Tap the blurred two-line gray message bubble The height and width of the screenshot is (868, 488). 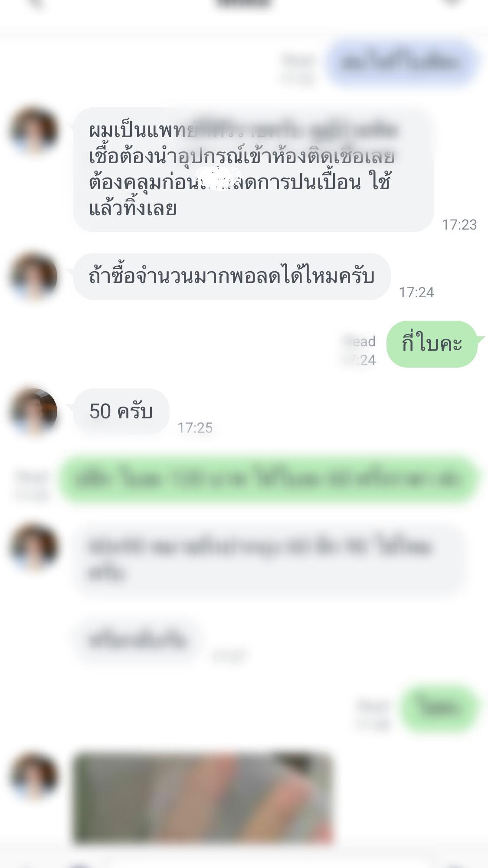pos(268,559)
